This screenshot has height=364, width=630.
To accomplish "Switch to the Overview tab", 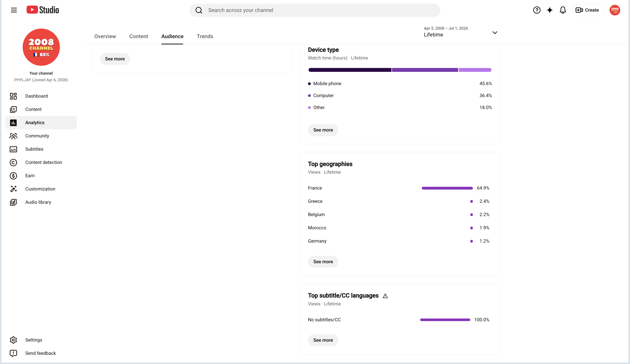I will (x=105, y=36).
